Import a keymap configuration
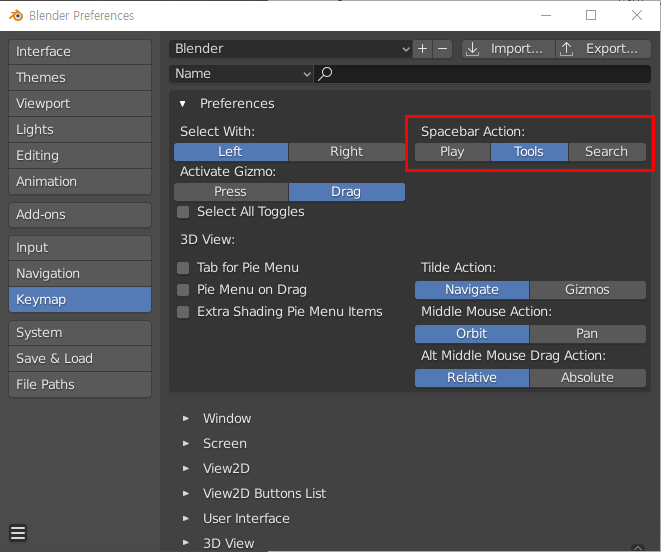The width and height of the screenshot is (661, 552). tap(508, 49)
